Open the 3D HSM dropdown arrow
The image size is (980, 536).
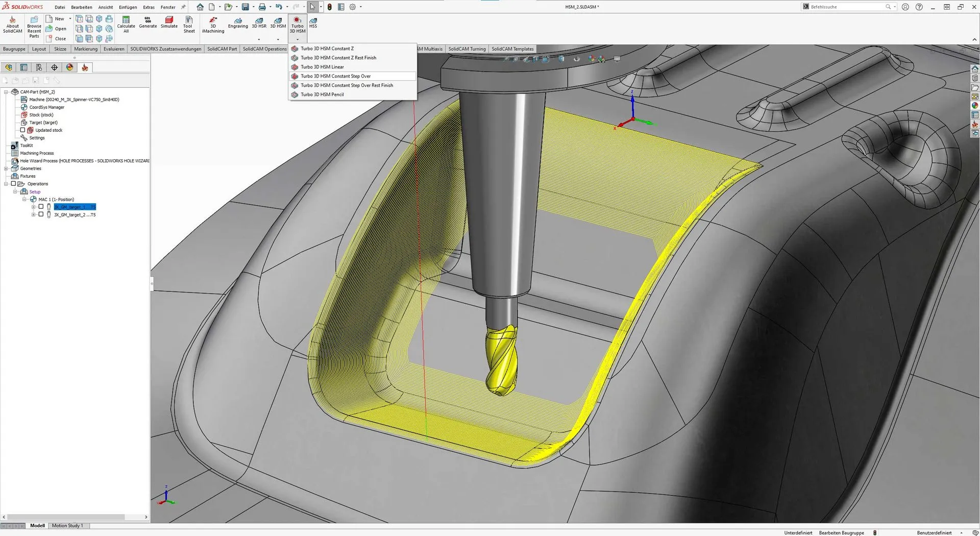[x=278, y=39]
